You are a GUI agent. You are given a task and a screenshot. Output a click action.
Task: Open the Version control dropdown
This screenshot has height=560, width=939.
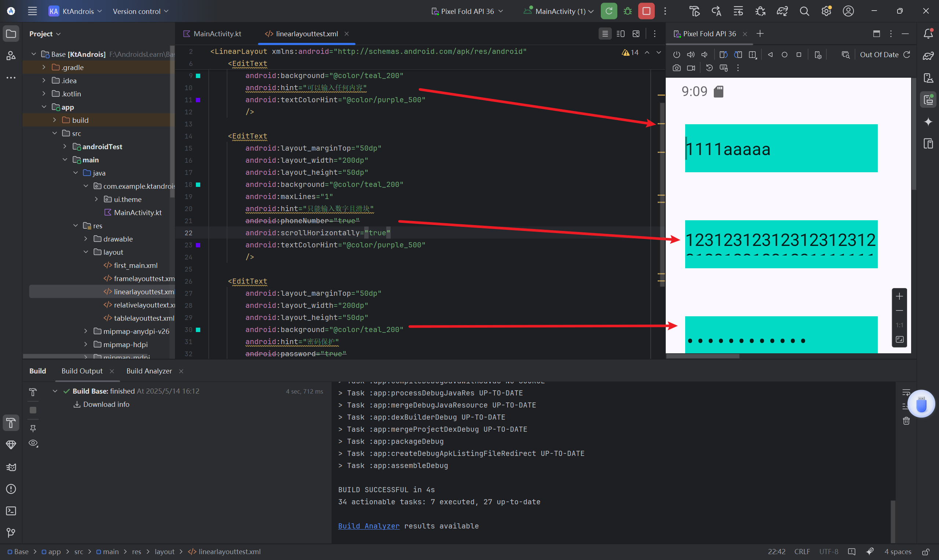pyautogui.click(x=140, y=11)
